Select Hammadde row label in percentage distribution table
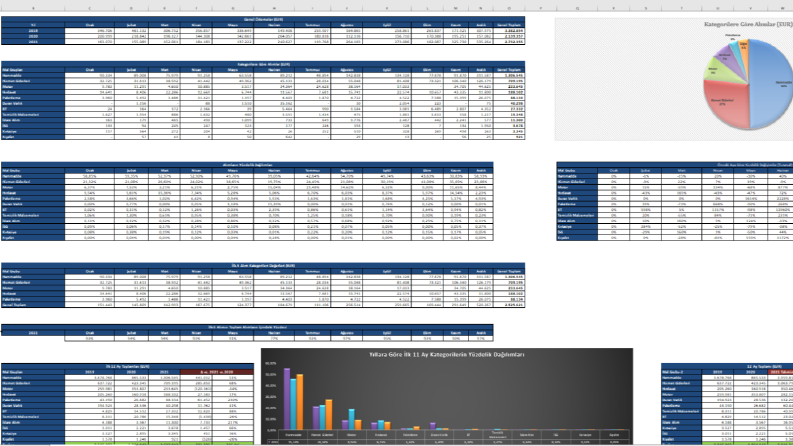This screenshot has width=793, height=446. tap(33, 176)
